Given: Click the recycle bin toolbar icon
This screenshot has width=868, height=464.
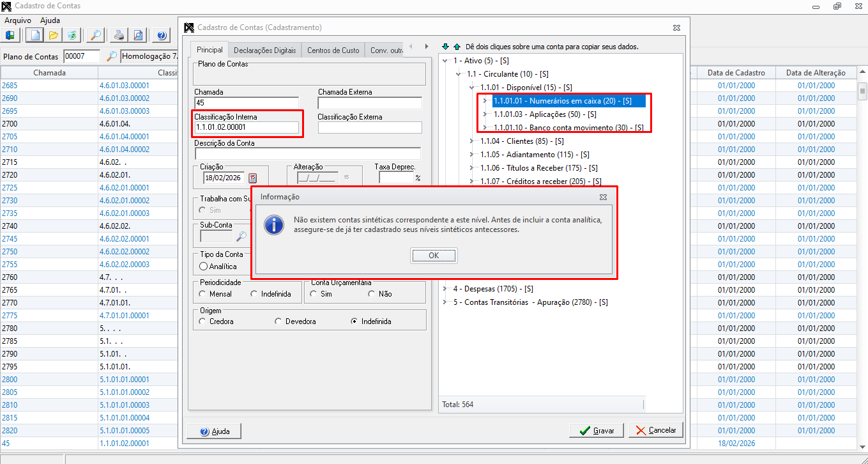Looking at the screenshot, I should tap(72, 35).
